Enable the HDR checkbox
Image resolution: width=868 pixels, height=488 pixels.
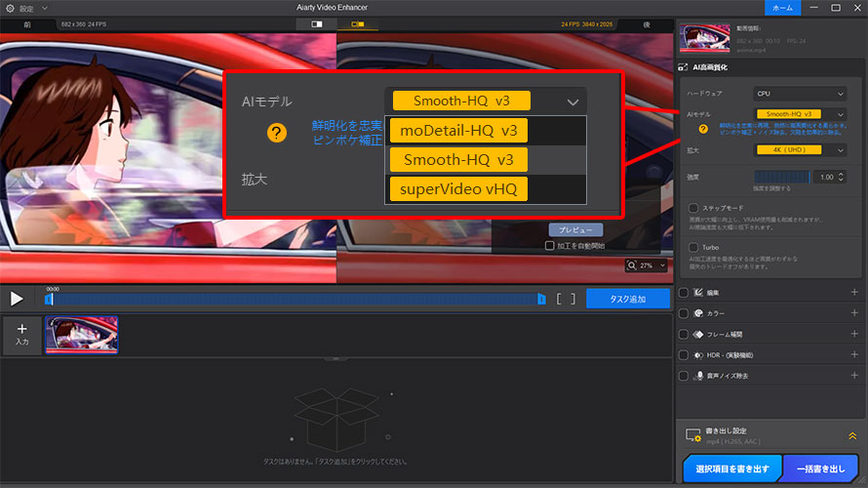tap(684, 355)
